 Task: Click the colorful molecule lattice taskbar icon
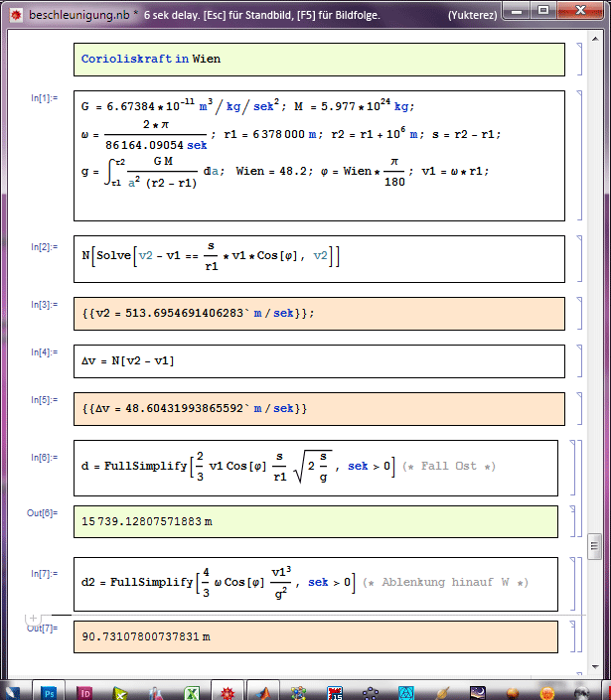pos(299,693)
